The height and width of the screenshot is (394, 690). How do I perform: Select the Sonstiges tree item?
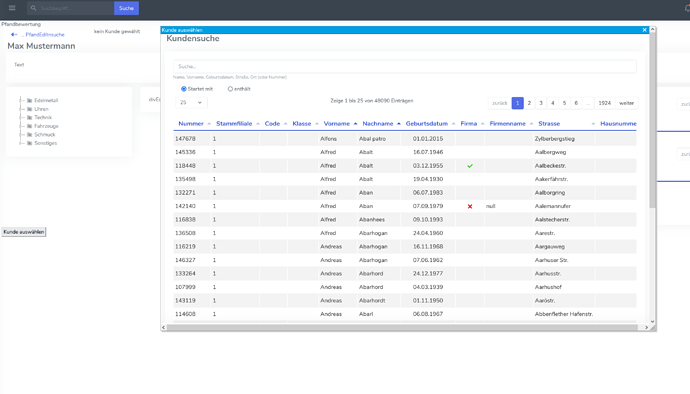pos(46,143)
